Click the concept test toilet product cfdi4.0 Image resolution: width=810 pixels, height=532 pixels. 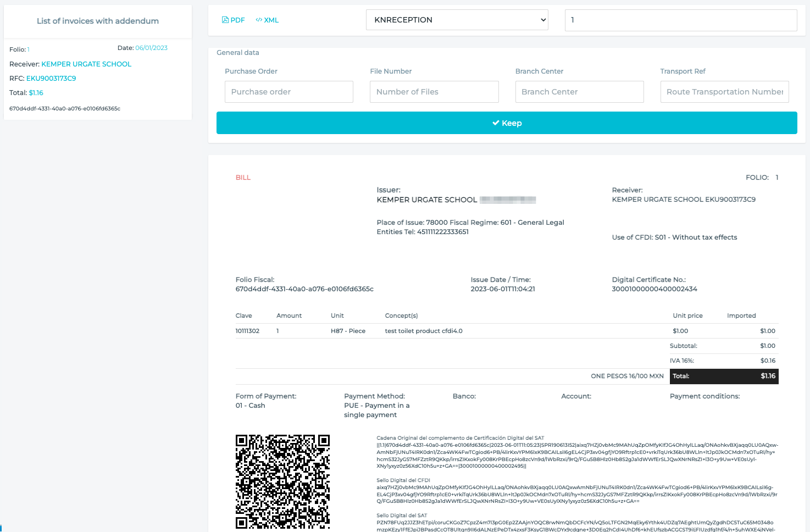(424, 331)
